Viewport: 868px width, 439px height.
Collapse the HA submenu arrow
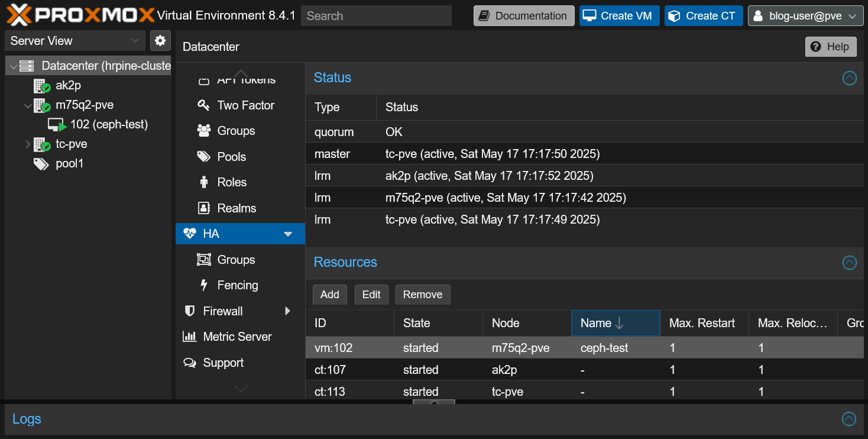pyautogui.click(x=288, y=234)
